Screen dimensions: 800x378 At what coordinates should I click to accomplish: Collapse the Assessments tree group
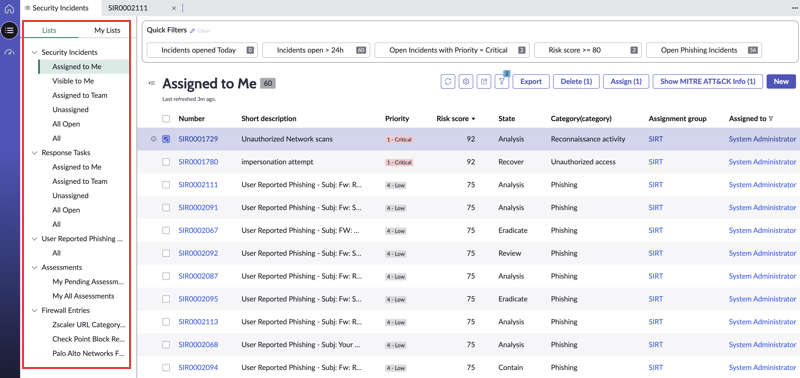(35, 267)
